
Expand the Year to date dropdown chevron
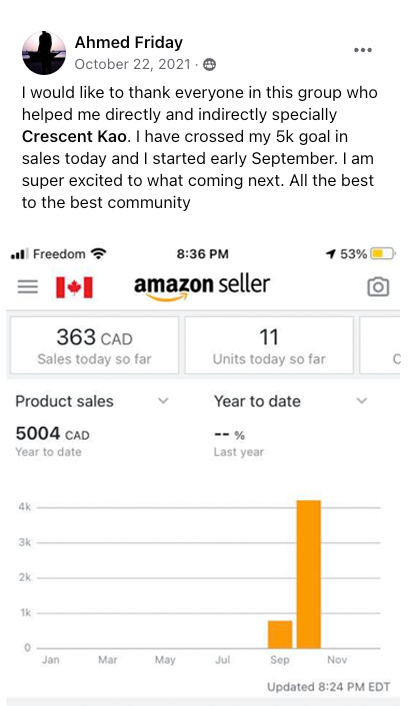tap(362, 401)
